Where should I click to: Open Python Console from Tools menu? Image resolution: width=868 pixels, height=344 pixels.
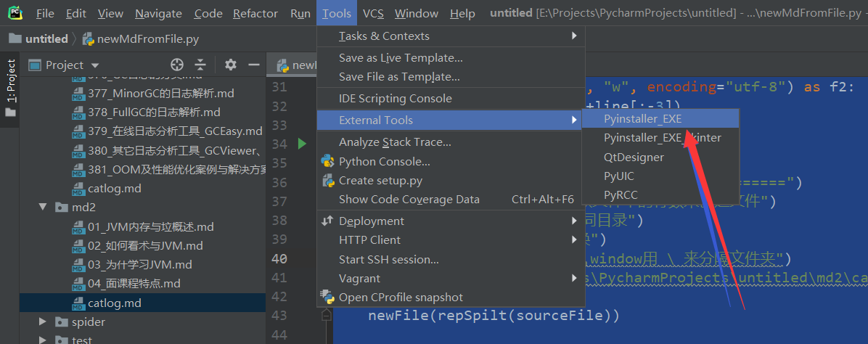tap(384, 161)
